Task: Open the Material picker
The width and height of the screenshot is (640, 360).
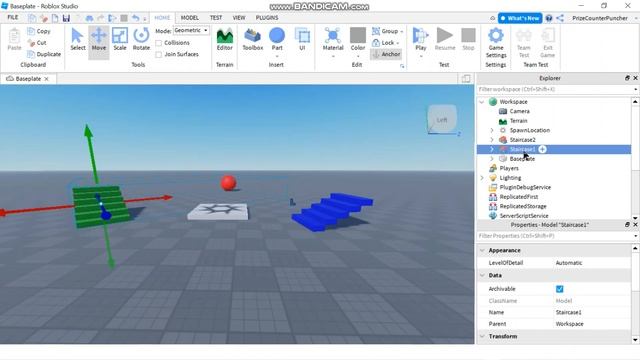Action: tap(333, 40)
